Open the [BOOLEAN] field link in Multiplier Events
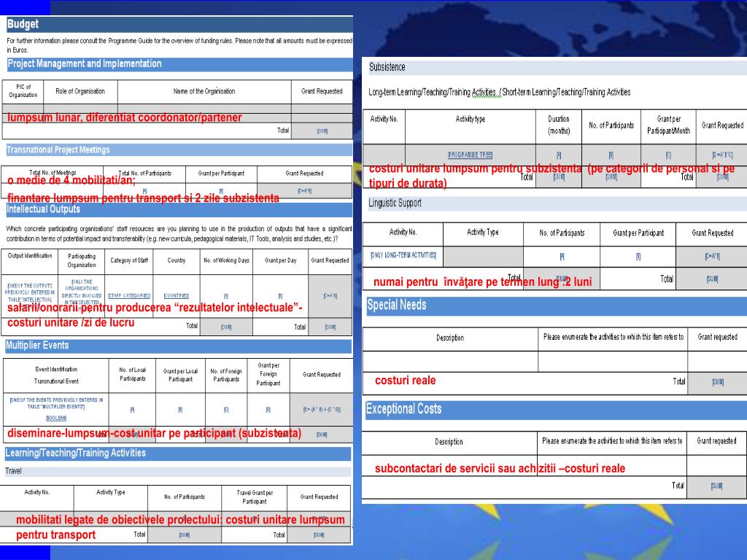The image size is (747, 560). click(x=56, y=418)
